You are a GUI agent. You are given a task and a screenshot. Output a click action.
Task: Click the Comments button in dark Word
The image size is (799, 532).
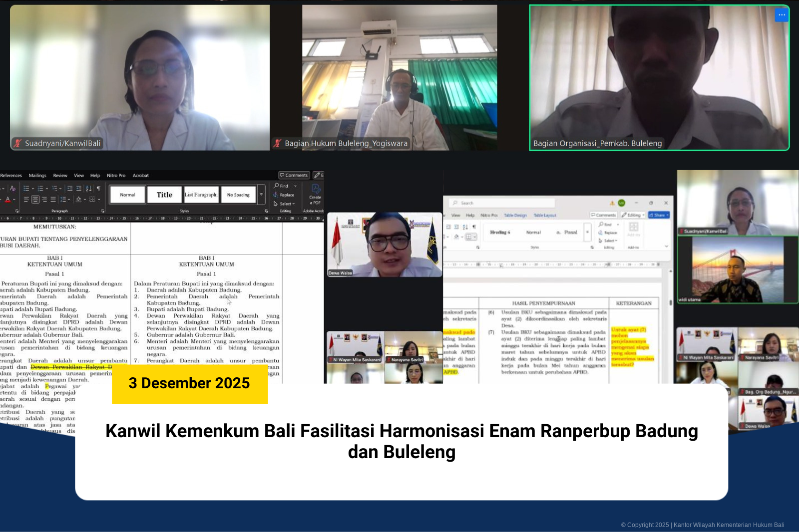click(x=294, y=175)
